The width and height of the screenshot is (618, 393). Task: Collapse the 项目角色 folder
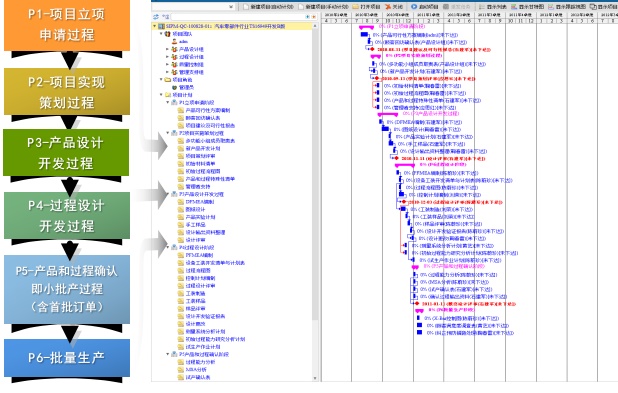pyautogui.click(x=161, y=80)
